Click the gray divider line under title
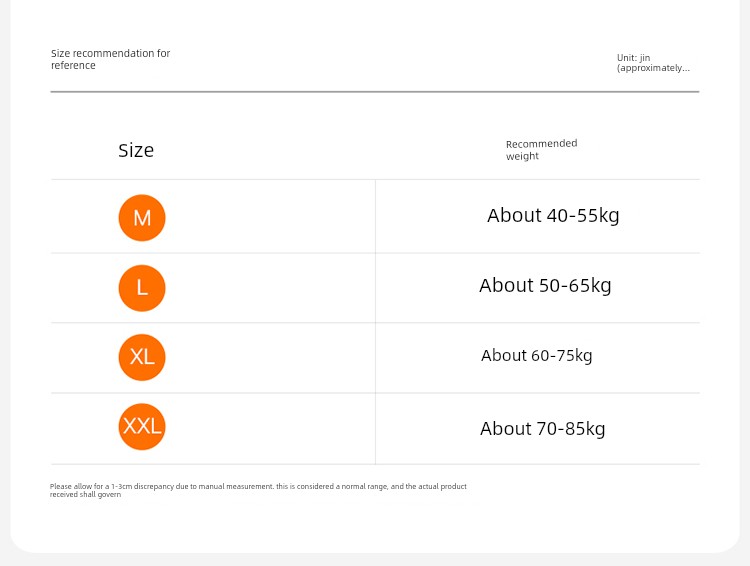Screen dimensions: 750x566 (x=375, y=91)
